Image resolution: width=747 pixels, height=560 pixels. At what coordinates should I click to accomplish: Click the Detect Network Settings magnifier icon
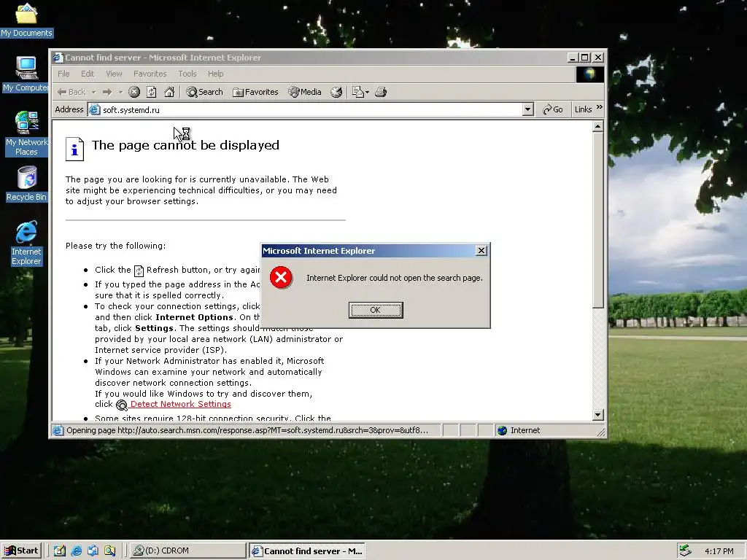pyautogui.click(x=122, y=405)
